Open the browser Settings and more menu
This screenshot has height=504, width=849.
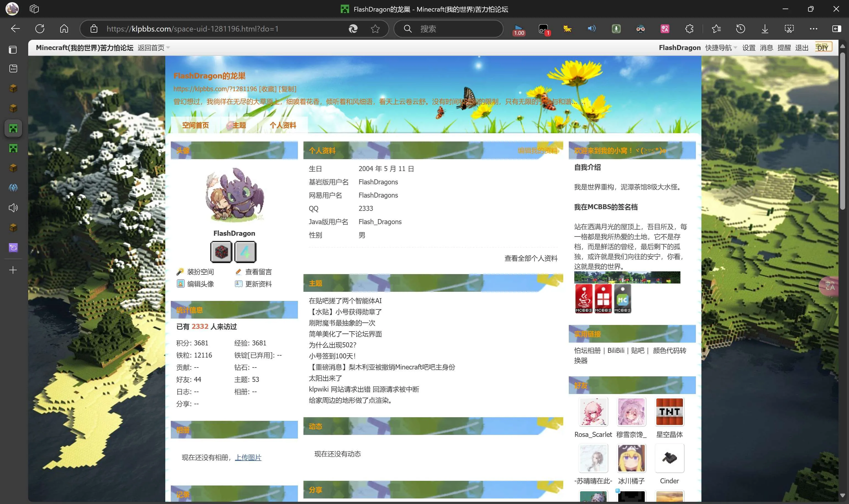[x=813, y=29]
